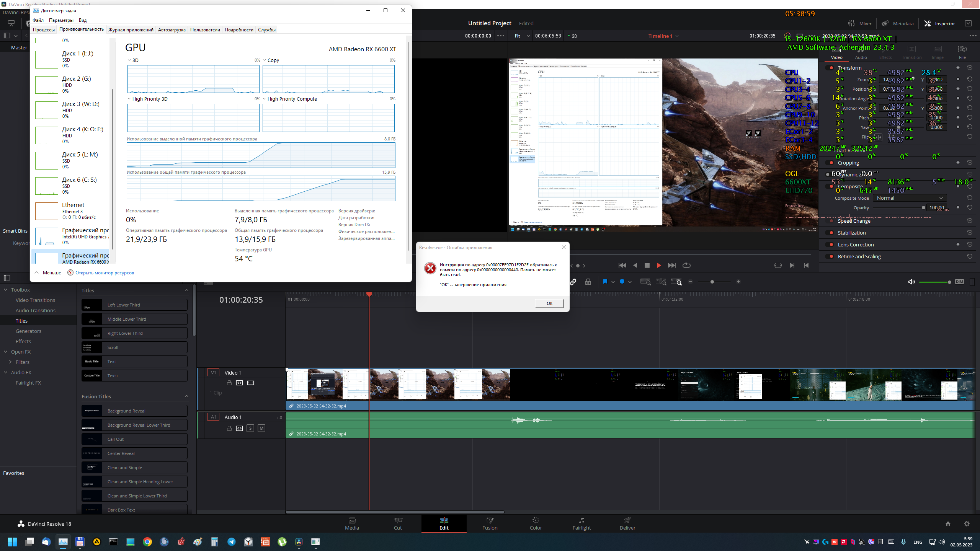Image resolution: width=980 pixels, height=551 pixels.
Task: Mute the Audio 1 track with M button
Action: tap(261, 428)
